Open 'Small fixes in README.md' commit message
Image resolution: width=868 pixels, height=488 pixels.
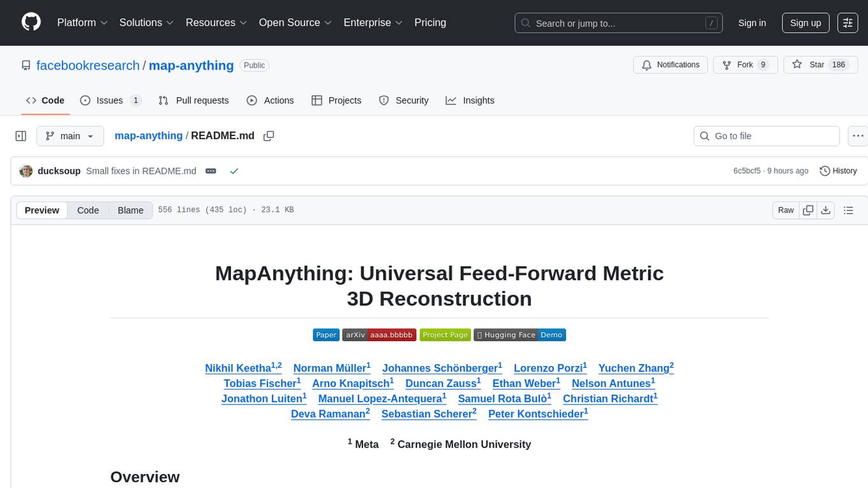click(141, 171)
